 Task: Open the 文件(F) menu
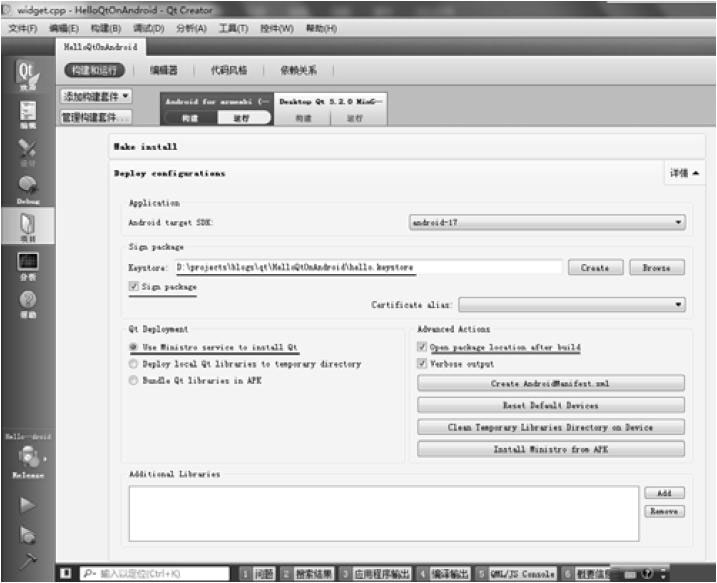point(23,28)
